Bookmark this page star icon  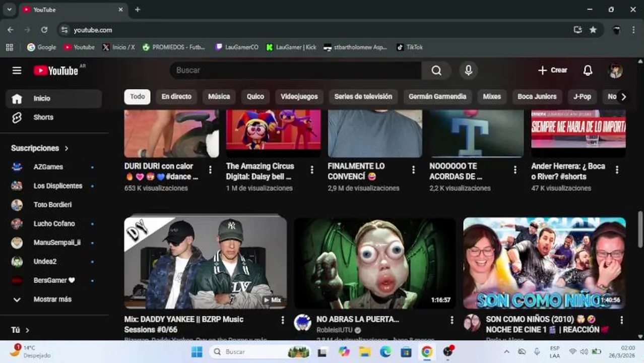click(593, 30)
